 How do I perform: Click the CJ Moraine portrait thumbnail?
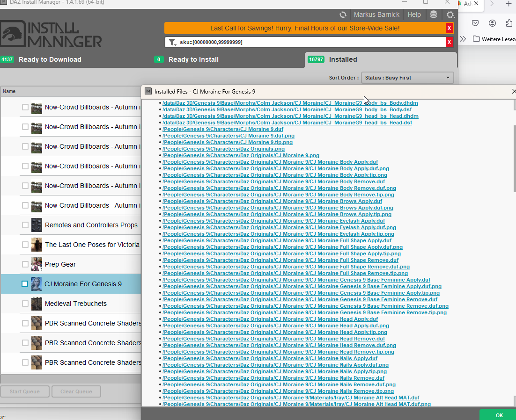(x=36, y=284)
